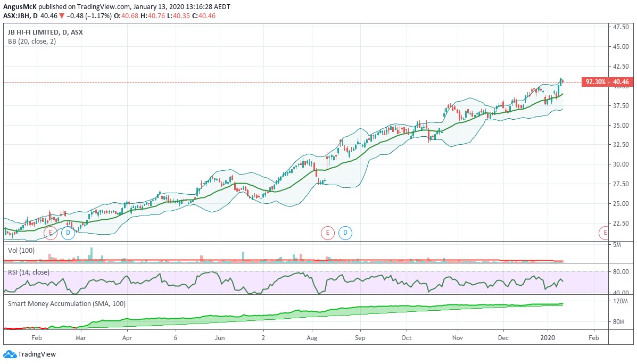
Task: Click the blue D dividend marker near August
Action: click(345, 233)
